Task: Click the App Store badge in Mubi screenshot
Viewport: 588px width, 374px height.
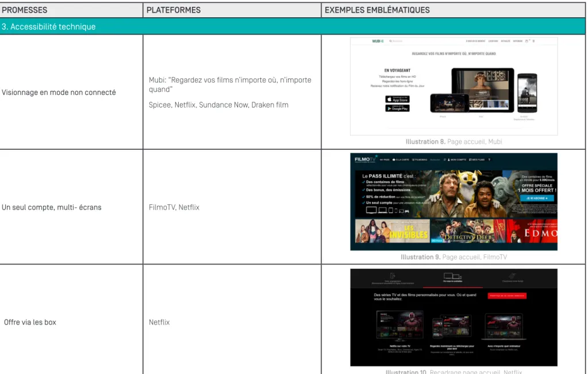Action: point(397,99)
